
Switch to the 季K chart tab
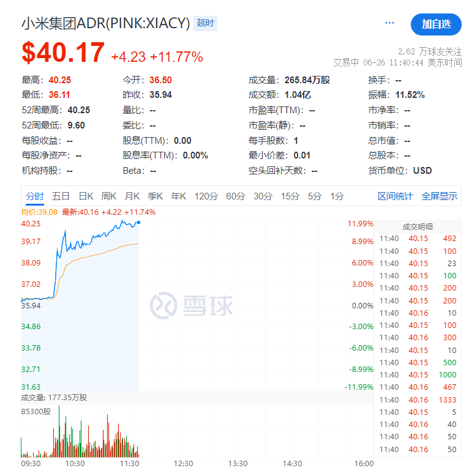point(156,196)
